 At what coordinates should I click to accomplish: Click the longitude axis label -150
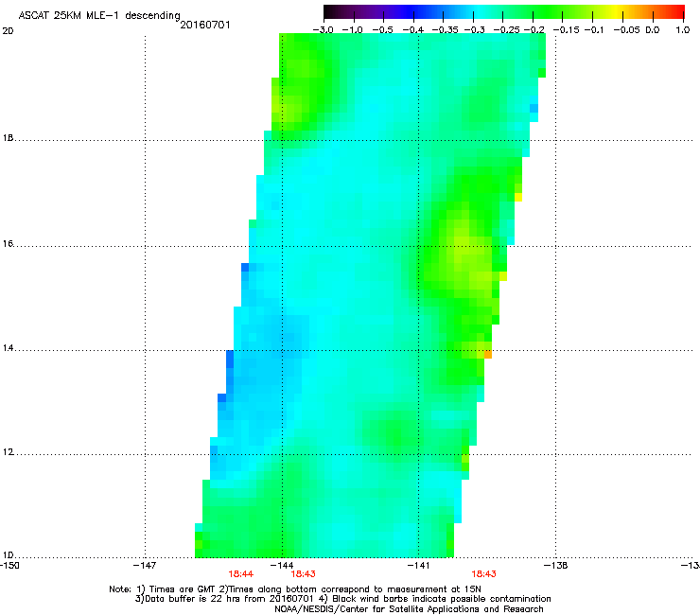(x=9, y=566)
